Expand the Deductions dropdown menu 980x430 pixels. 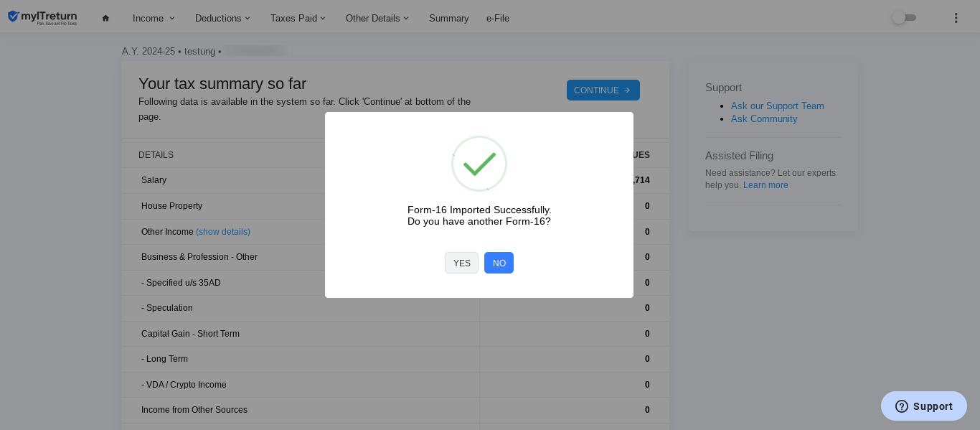click(222, 18)
